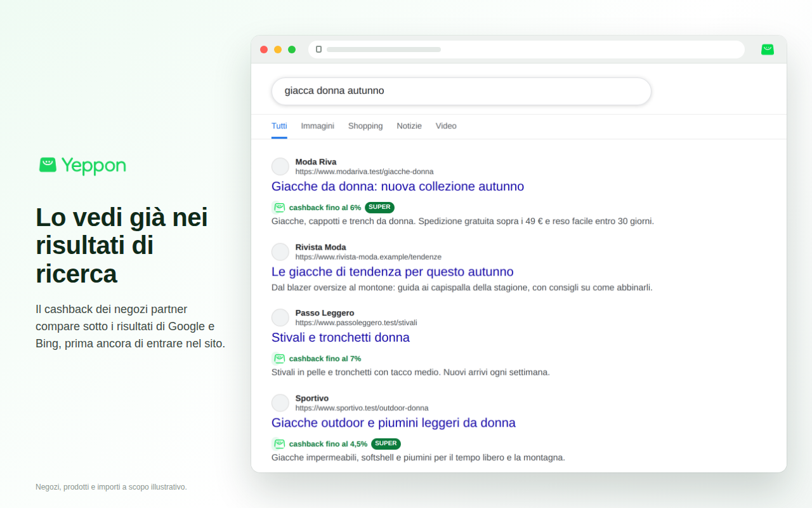Click the Rivista Moda site favicon

(x=280, y=251)
